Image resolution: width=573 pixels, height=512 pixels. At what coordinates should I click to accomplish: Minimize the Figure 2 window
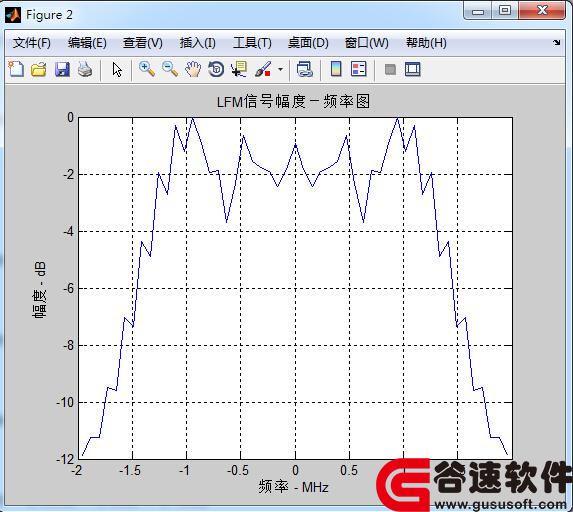(x=478, y=11)
